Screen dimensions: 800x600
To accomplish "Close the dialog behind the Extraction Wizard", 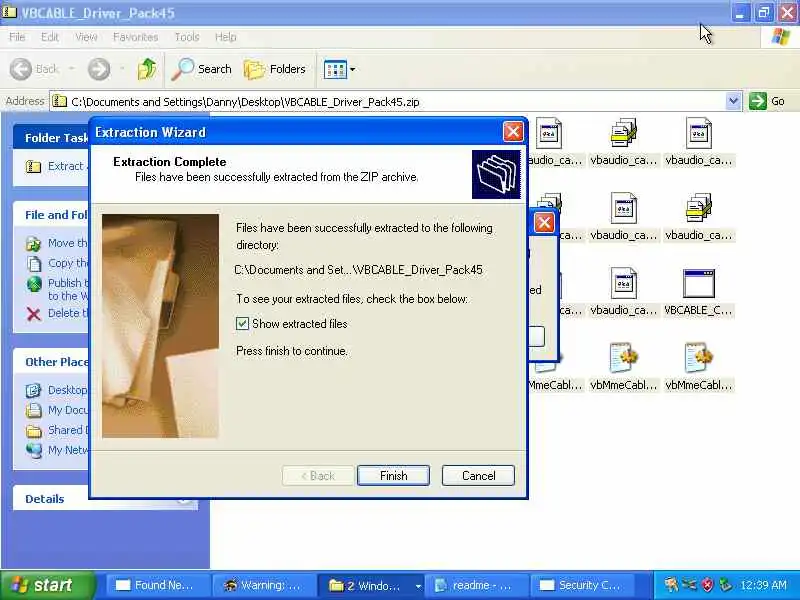I will (544, 222).
